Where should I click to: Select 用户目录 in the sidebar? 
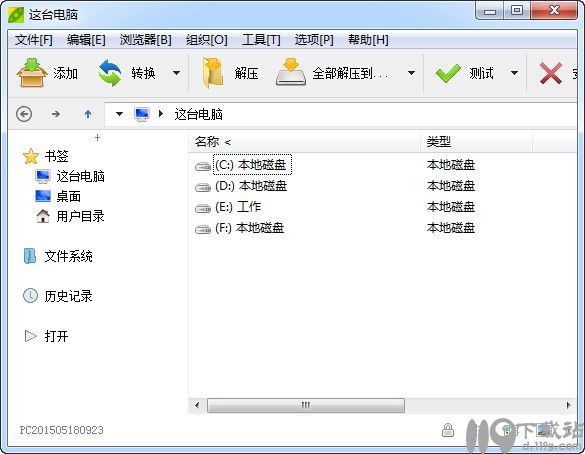[x=81, y=216]
